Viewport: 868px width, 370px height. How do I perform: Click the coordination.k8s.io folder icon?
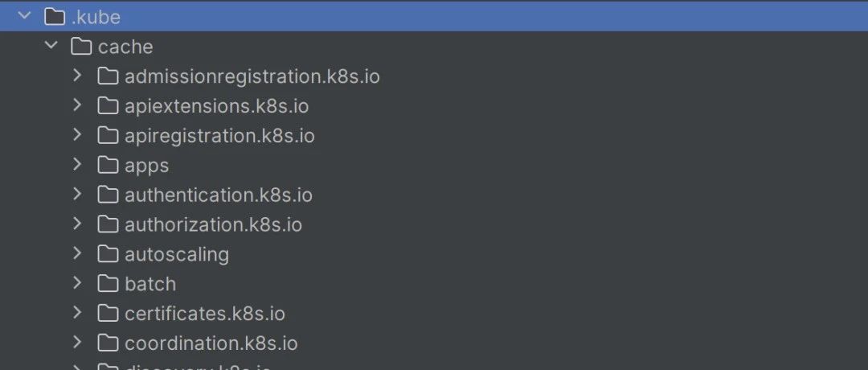click(x=108, y=343)
